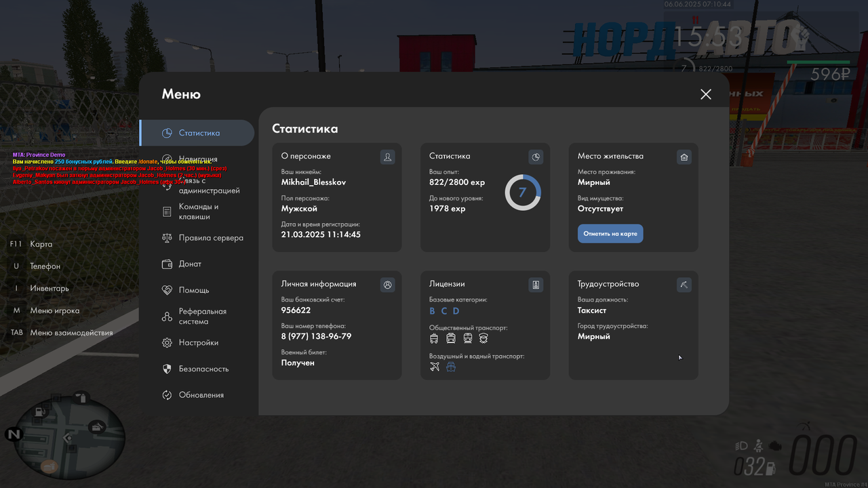The image size is (868, 488).
Task: Click the gear icon for Настройки
Action: [x=167, y=343]
